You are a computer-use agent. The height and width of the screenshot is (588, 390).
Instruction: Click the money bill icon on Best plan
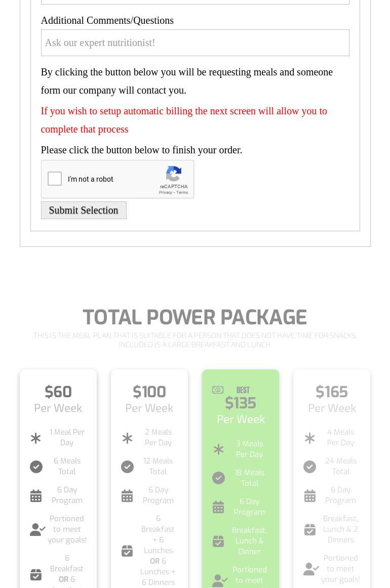[x=218, y=390]
